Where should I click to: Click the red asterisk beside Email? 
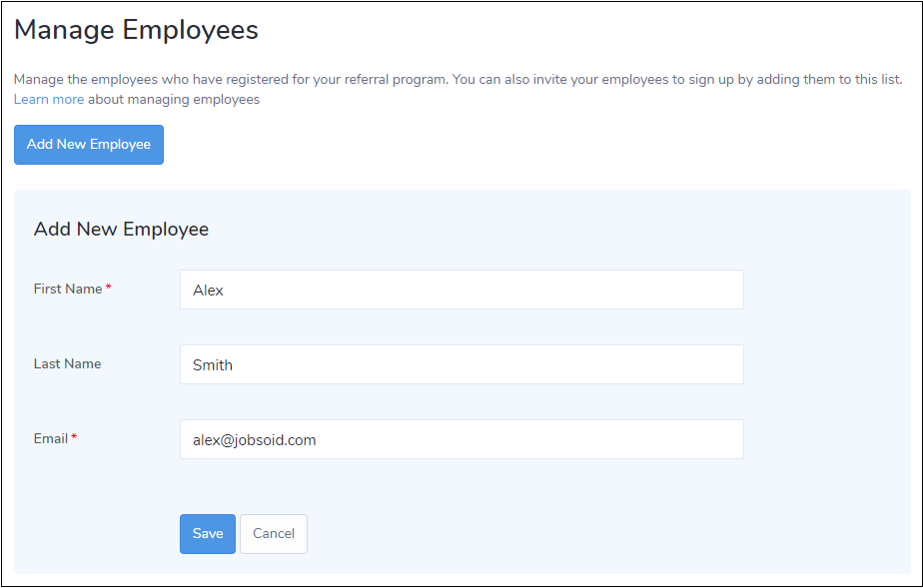75,438
